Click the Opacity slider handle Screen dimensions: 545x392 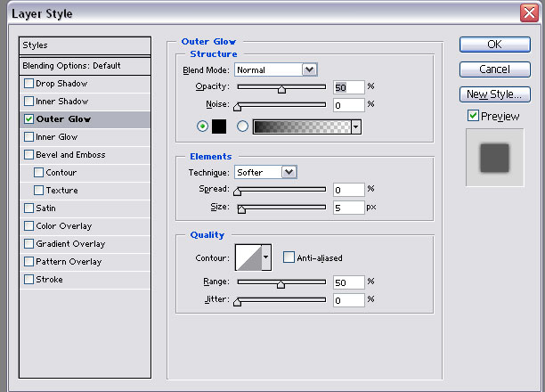tap(281, 89)
